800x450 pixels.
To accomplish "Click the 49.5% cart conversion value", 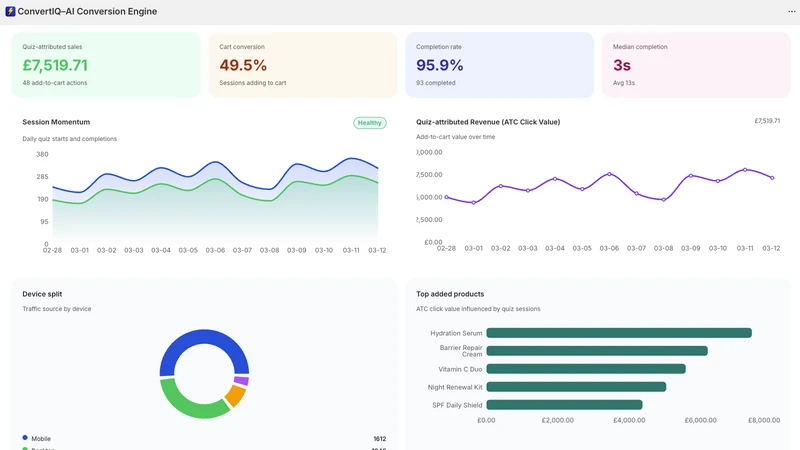I will click(x=243, y=65).
